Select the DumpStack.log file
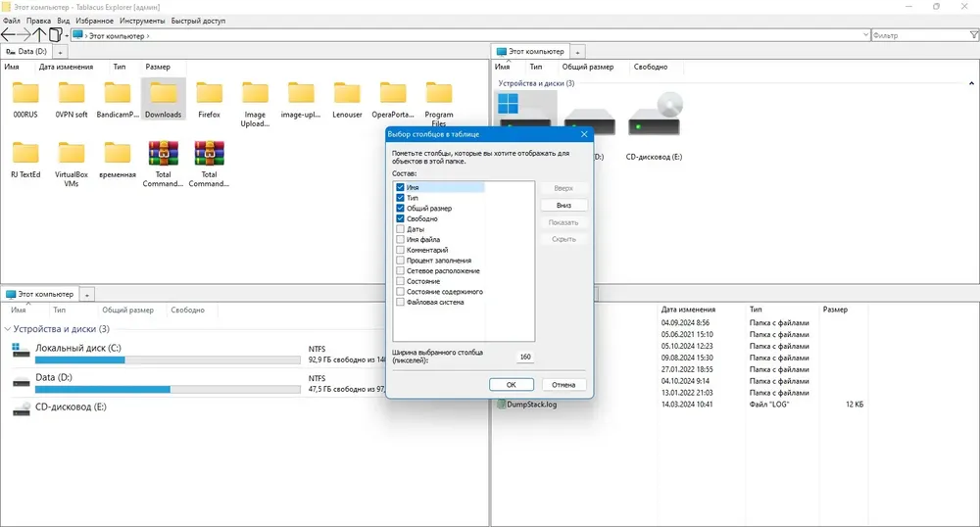 pos(527,405)
